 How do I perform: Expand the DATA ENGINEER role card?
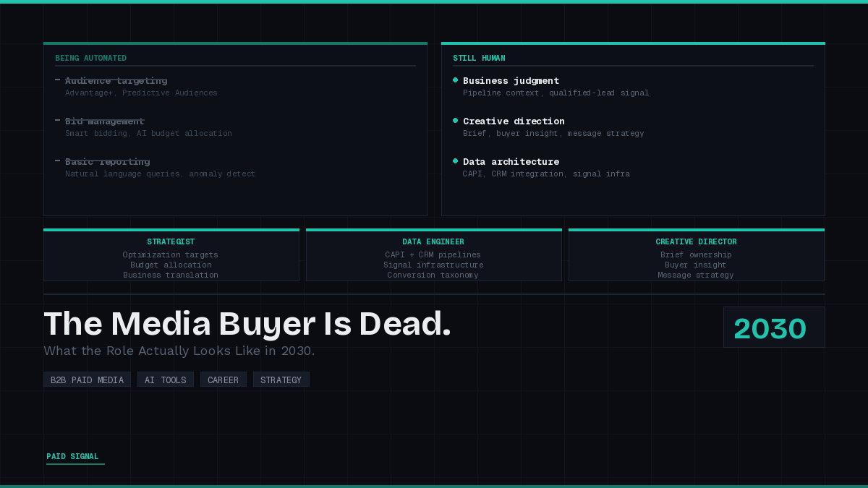point(433,254)
